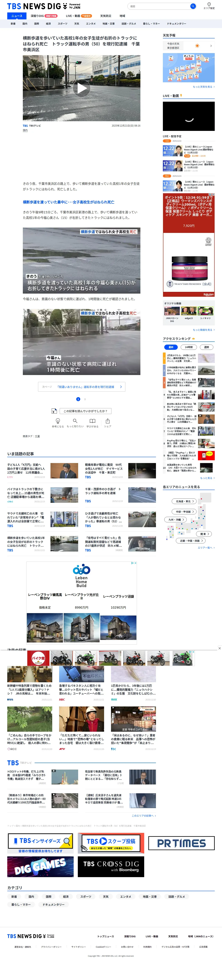This screenshot has height=980, width=222.
Task: Click the もっと知りたい magnifier reaction icon
Action: click(x=75, y=421)
